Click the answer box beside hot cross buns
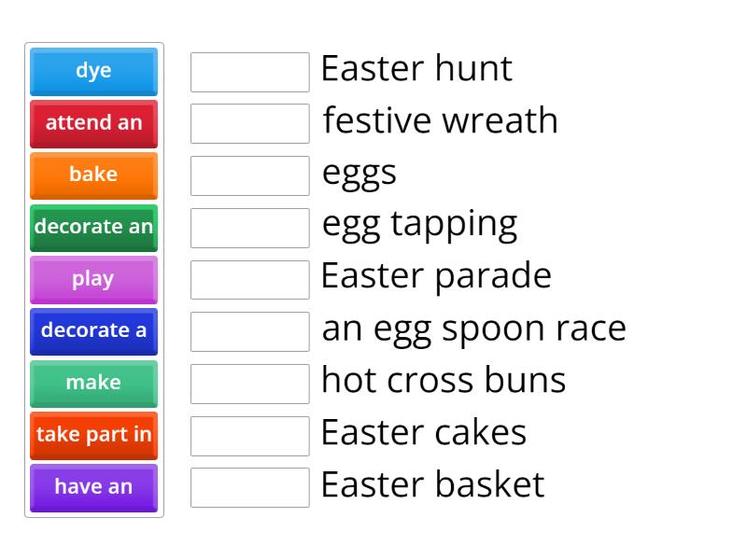Screen dimensions: 747x560 [x=249, y=383]
